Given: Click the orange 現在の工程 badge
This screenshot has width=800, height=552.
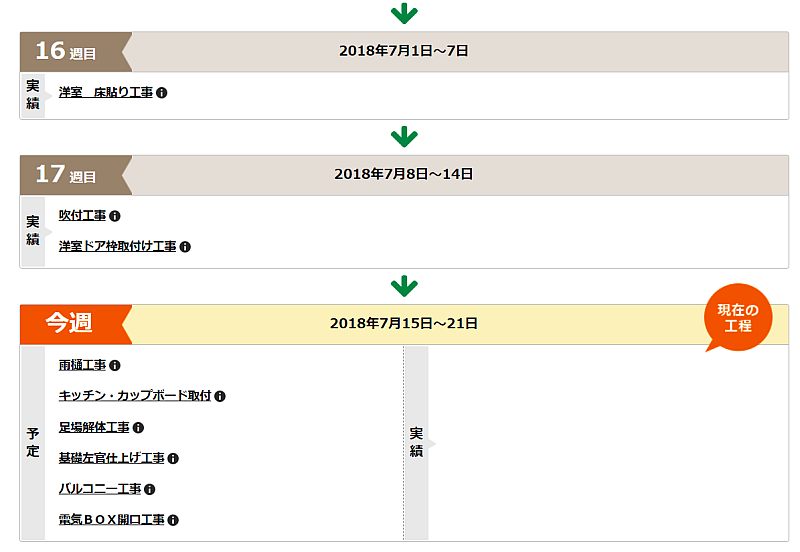Looking at the screenshot, I should click(x=738, y=318).
